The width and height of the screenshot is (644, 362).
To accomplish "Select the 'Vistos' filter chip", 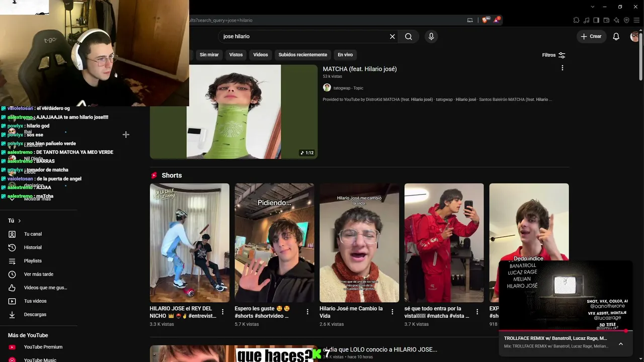I will (236, 55).
